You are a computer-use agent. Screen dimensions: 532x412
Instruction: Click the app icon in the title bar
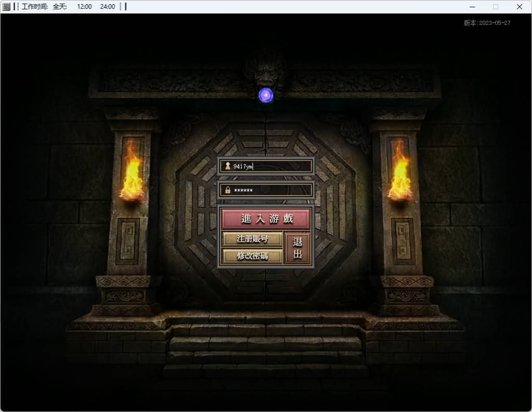tap(6, 7)
